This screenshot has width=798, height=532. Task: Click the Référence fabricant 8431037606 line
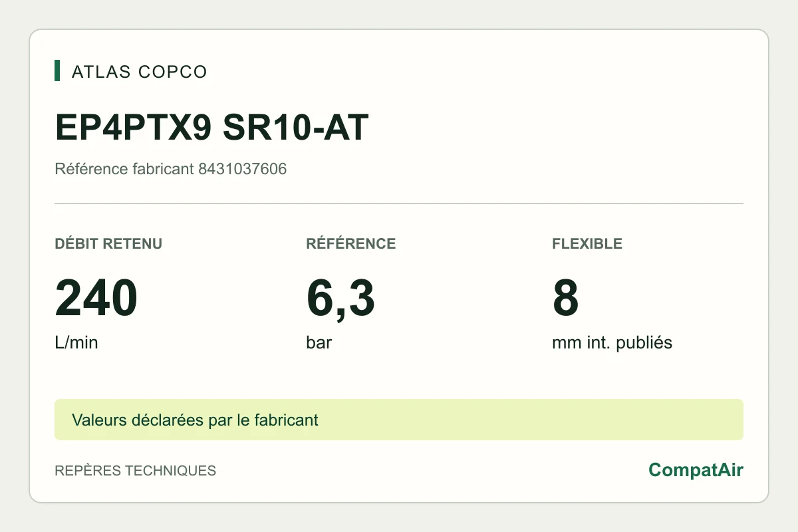(x=171, y=169)
